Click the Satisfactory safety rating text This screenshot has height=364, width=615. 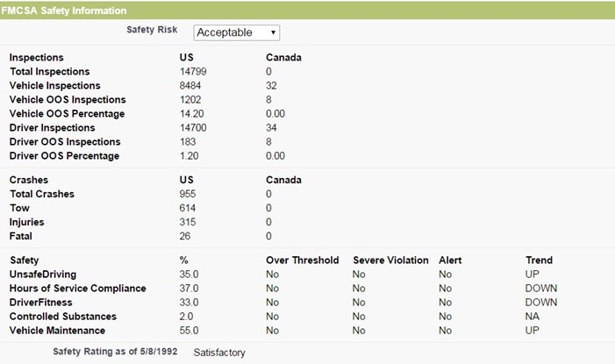(x=219, y=353)
